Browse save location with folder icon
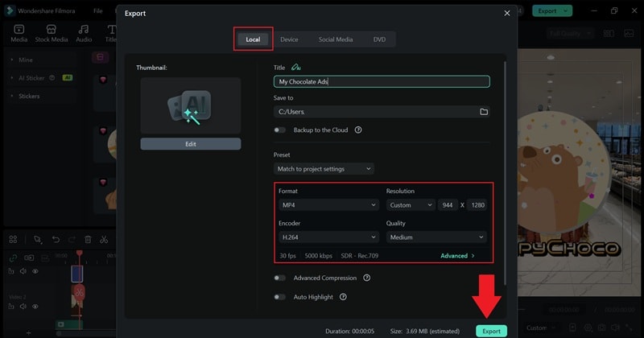Viewport: 644px width, 338px height. [484, 112]
